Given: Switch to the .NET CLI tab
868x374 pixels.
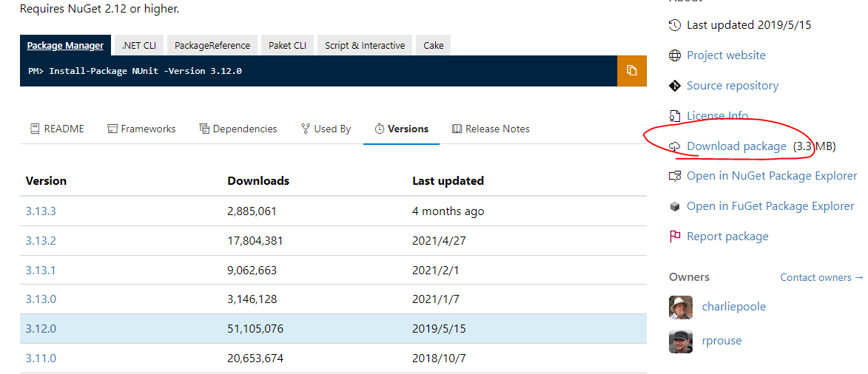Looking at the screenshot, I should click(139, 45).
